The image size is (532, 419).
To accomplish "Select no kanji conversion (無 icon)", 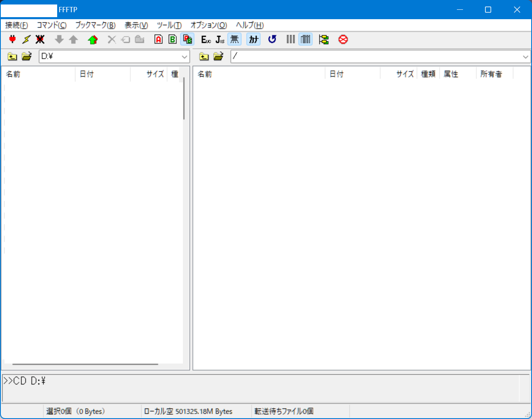I will (x=234, y=40).
